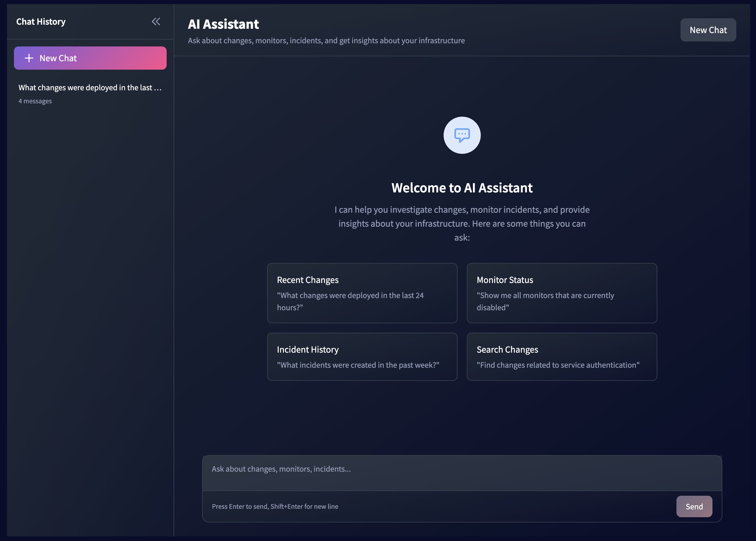Select the Recent Changes suggestion card

(362, 293)
